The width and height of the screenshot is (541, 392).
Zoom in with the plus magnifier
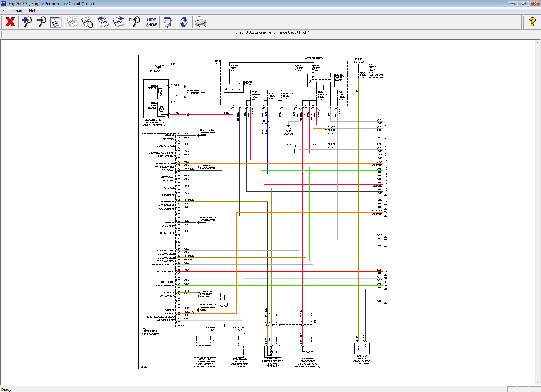(26, 22)
